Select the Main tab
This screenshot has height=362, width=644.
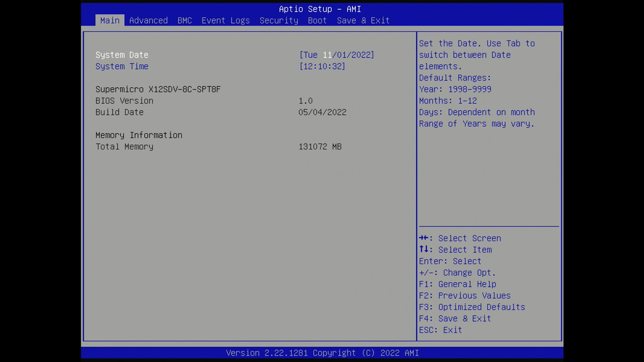point(110,20)
